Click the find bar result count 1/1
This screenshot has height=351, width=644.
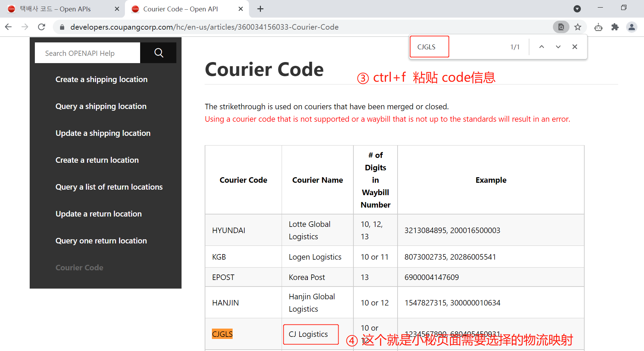[x=515, y=47]
